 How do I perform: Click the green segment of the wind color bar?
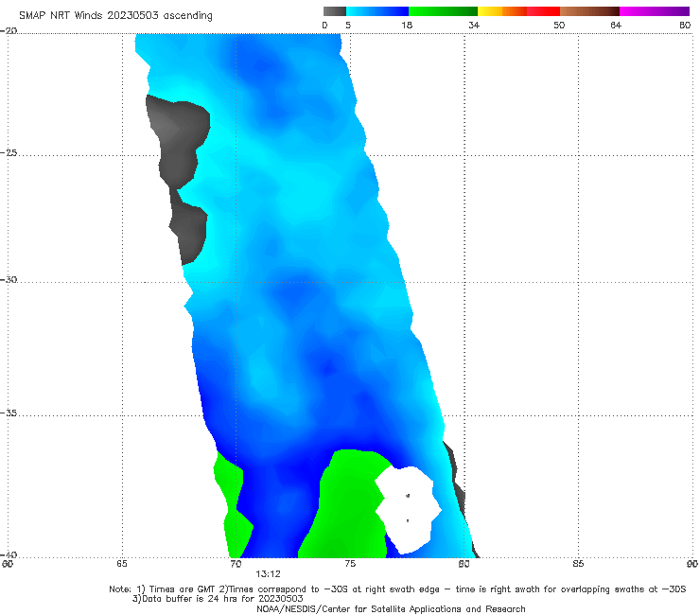443,11
